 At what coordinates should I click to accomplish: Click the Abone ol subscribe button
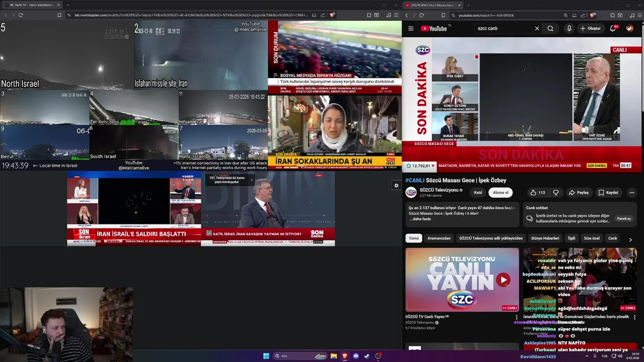click(501, 193)
